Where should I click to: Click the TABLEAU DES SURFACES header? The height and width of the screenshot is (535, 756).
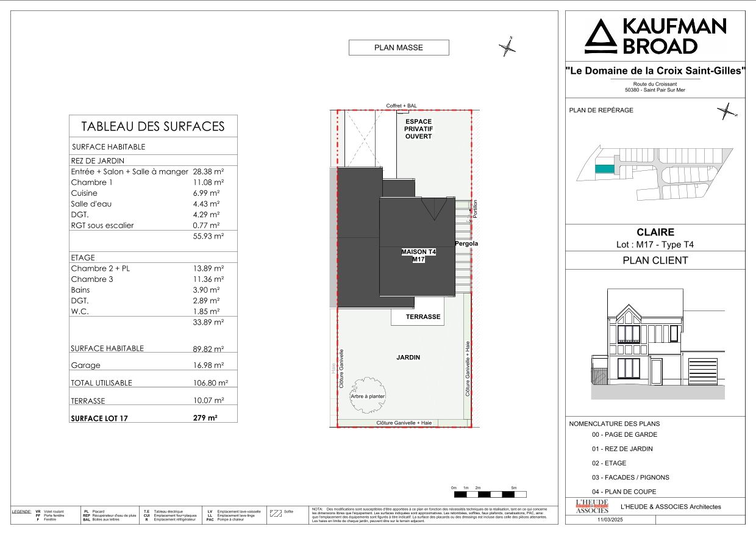152,126
